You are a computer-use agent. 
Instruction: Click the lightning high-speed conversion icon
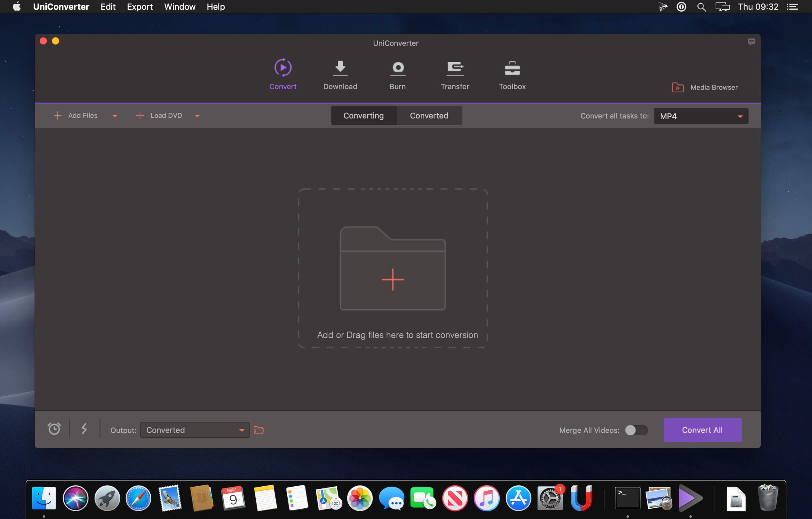pos(84,429)
